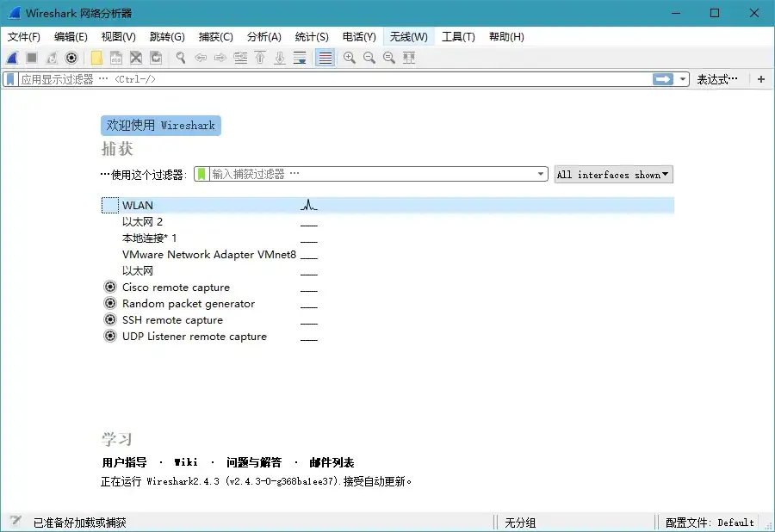The image size is (775, 532).
Task: Select the WLAN interface traffic sparkline
Action: tap(307, 205)
